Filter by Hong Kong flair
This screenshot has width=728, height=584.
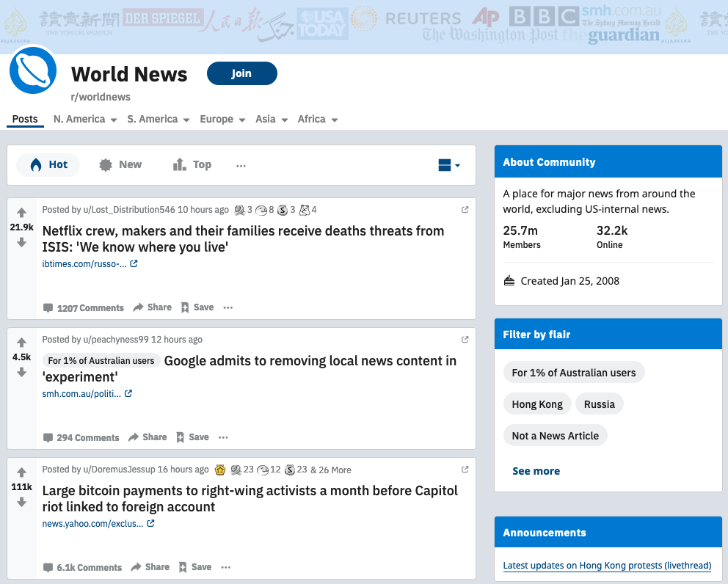(537, 404)
